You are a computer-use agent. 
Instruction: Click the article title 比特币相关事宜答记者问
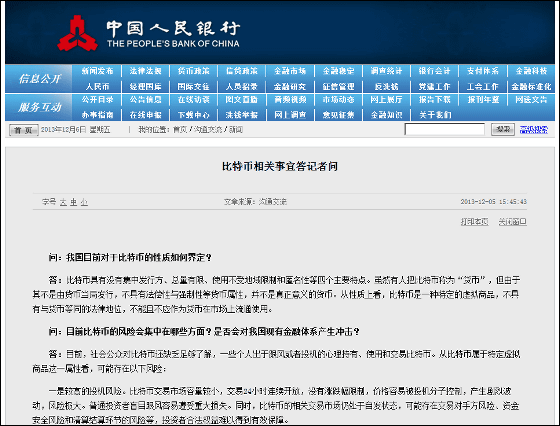(x=280, y=166)
